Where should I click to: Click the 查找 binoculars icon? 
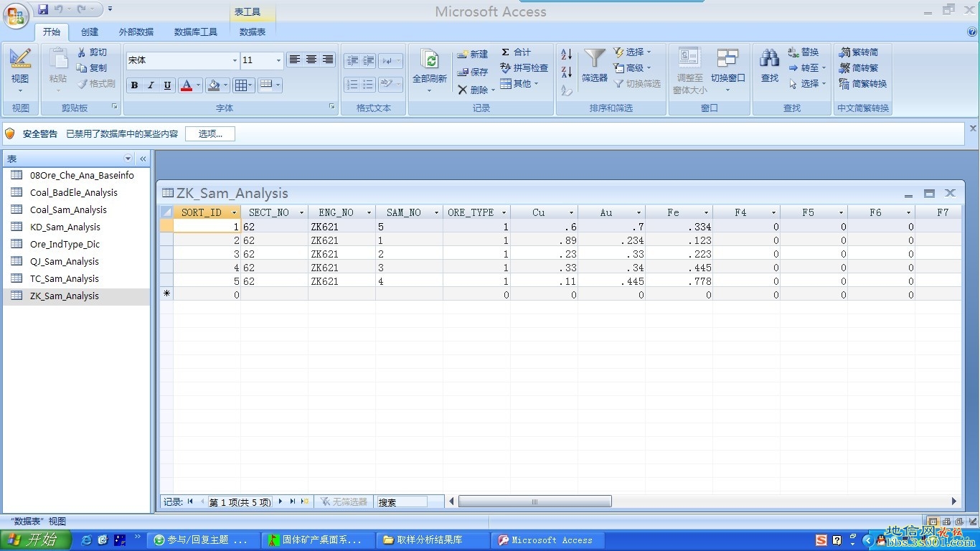(770, 66)
